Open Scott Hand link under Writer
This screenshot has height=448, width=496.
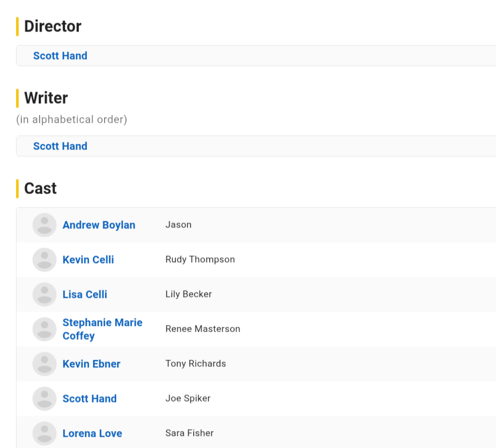point(60,146)
